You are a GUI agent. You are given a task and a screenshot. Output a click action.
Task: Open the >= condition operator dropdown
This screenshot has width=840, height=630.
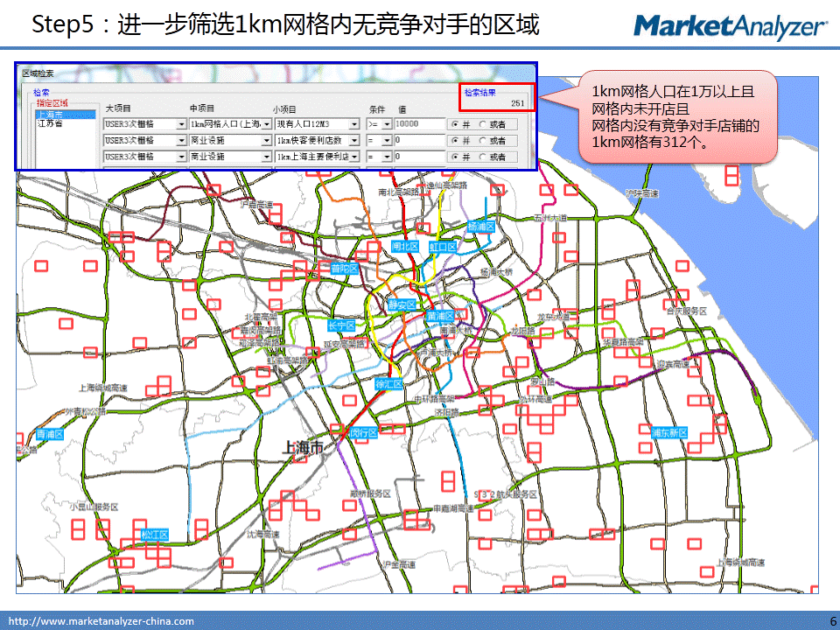click(x=386, y=124)
